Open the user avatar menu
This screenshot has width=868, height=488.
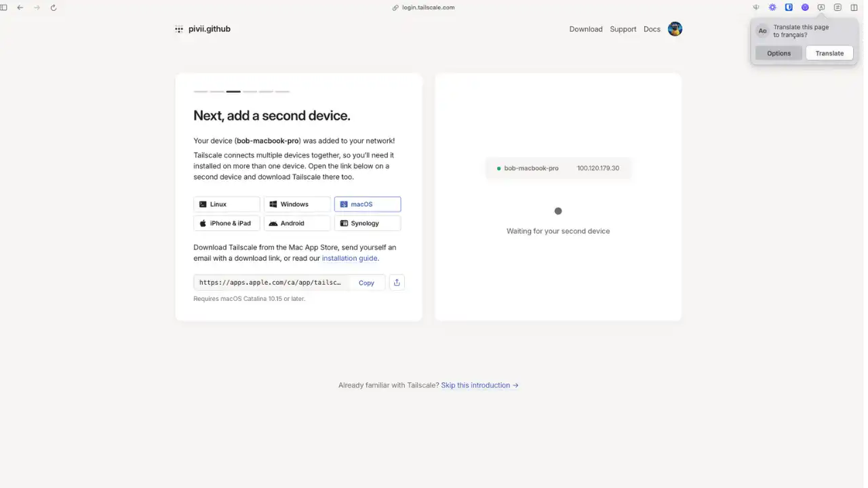click(x=675, y=29)
